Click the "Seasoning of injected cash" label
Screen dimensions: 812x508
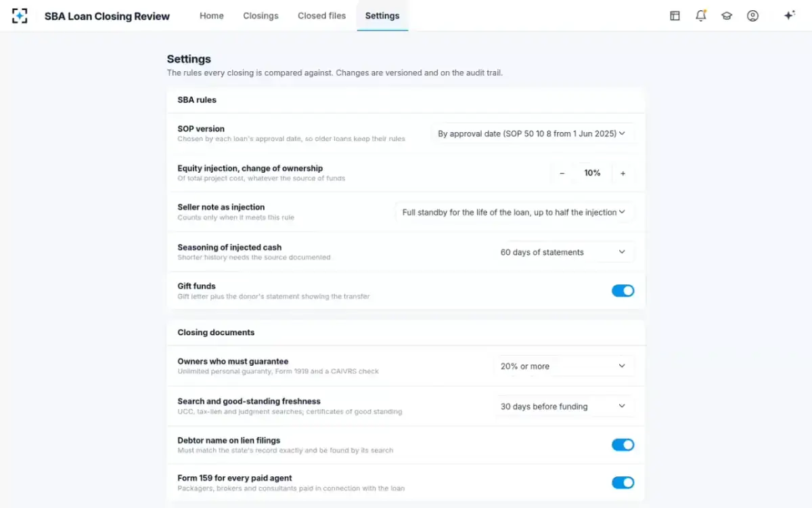229,247
